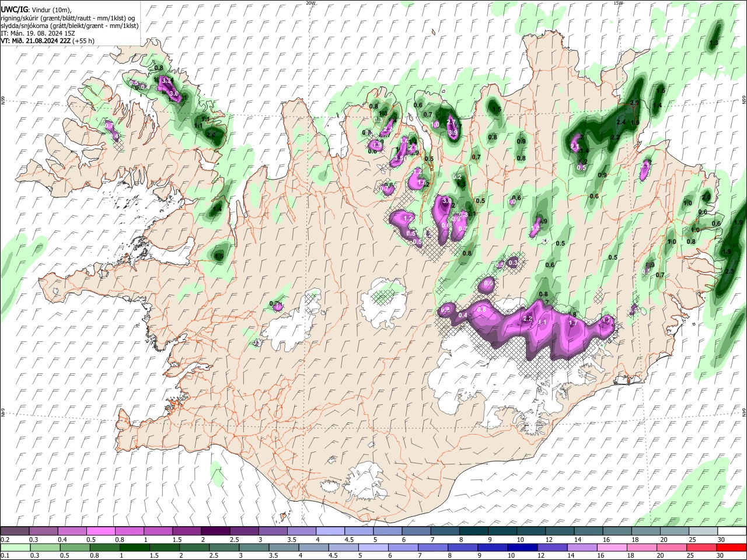Click the '20W' longitude label

pyautogui.click(x=310, y=3)
